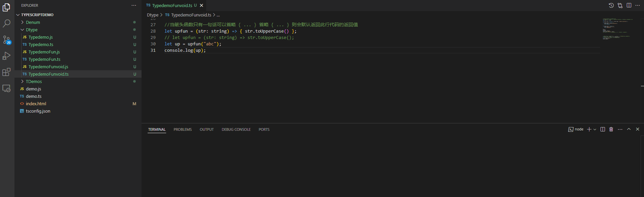Image resolution: width=644 pixels, height=197 pixels.
Task: Open Source Control view with 20 changes
Action: click(x=6, y=40)
